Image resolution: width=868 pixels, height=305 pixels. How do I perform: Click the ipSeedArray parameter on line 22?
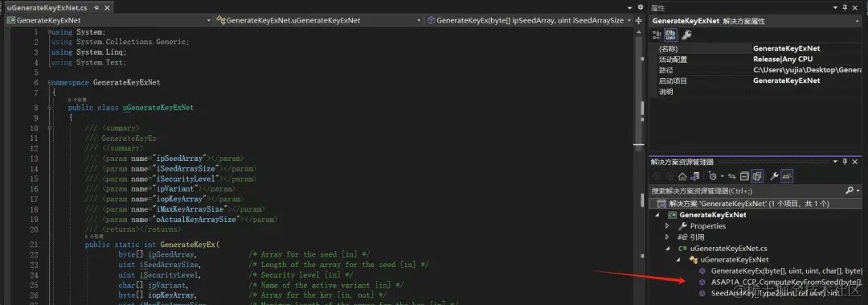[172, 254]
